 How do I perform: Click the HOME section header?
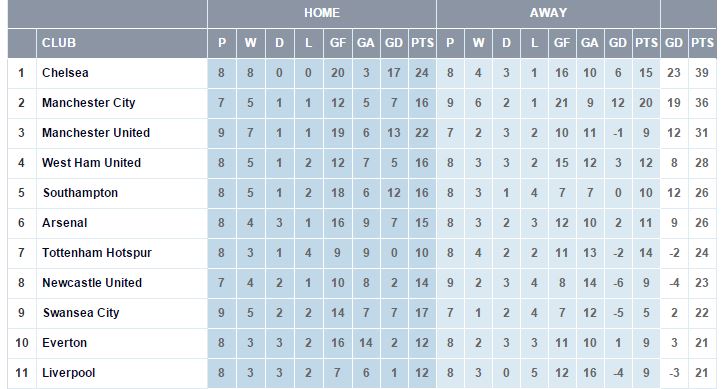coord(322,13)
